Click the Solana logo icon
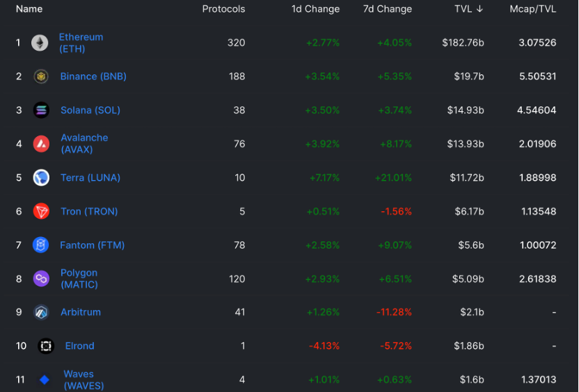The height and width of the screenshot is (392, 579). click(x=42, y=110)
